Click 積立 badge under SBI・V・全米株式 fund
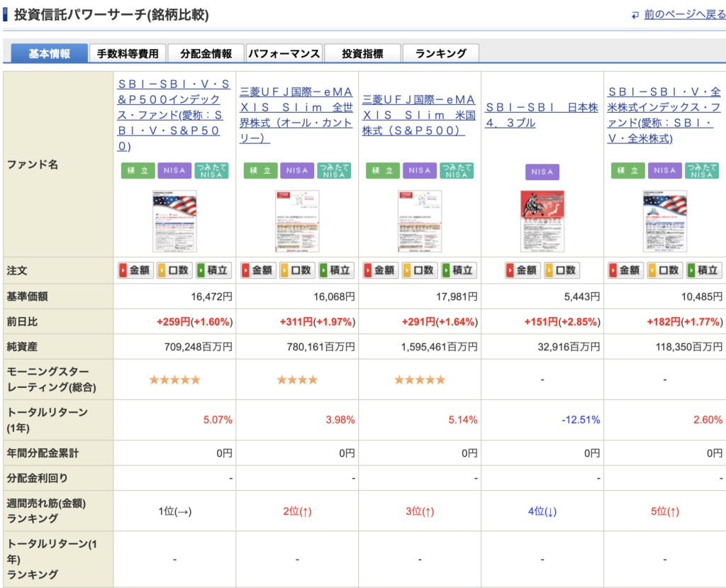This screenshot has width=726, height=588. pos(628,170)
